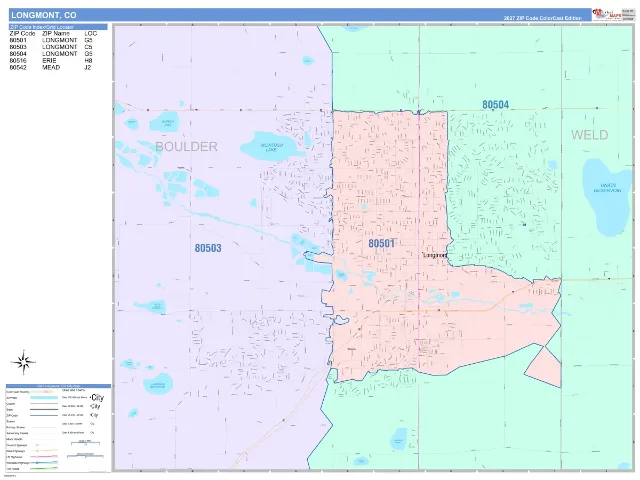Click the ZIP Code column heading in the index
The height and width of the screenshot is (480, 640).
[x=22, y=33]
